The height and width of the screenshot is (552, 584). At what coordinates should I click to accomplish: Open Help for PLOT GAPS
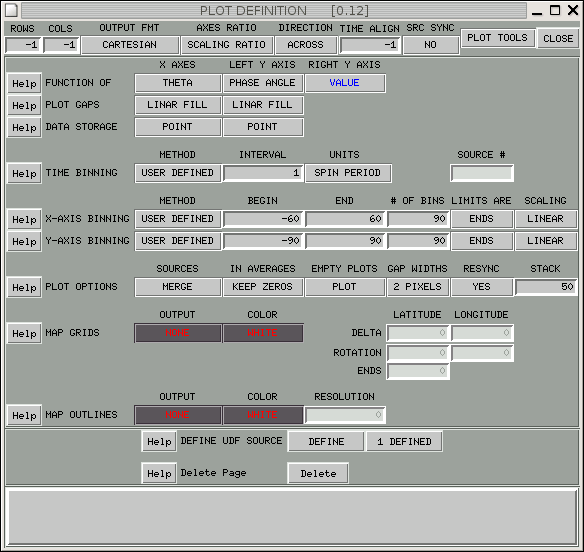point(24,105)
